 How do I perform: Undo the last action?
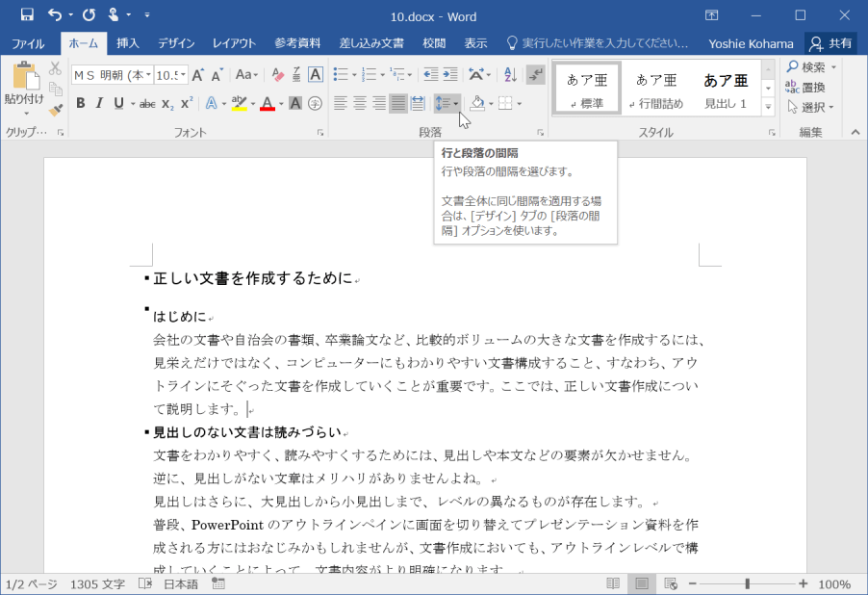[54, 15]
